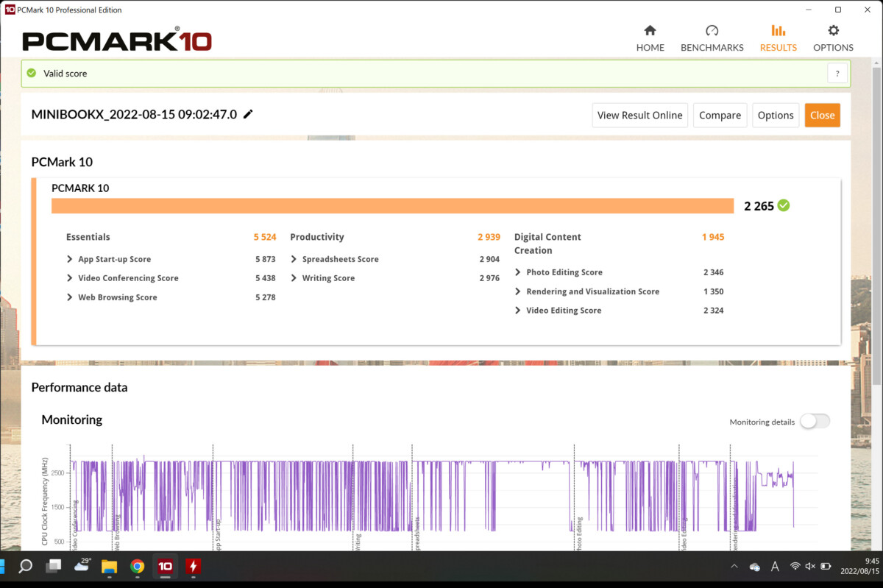This screenshot has width=883, height=588.
Task: Open the BENCHMARKS tab
Action: point(712,38)
